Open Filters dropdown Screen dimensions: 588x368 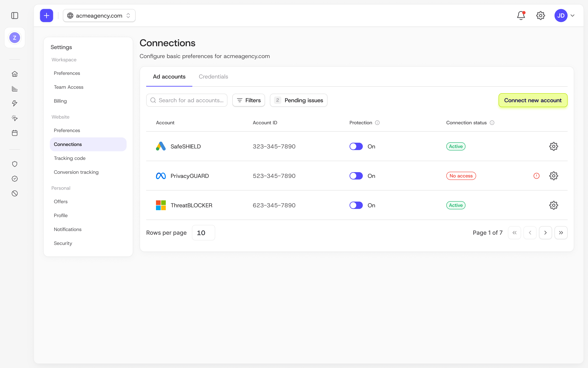(248, 100)
